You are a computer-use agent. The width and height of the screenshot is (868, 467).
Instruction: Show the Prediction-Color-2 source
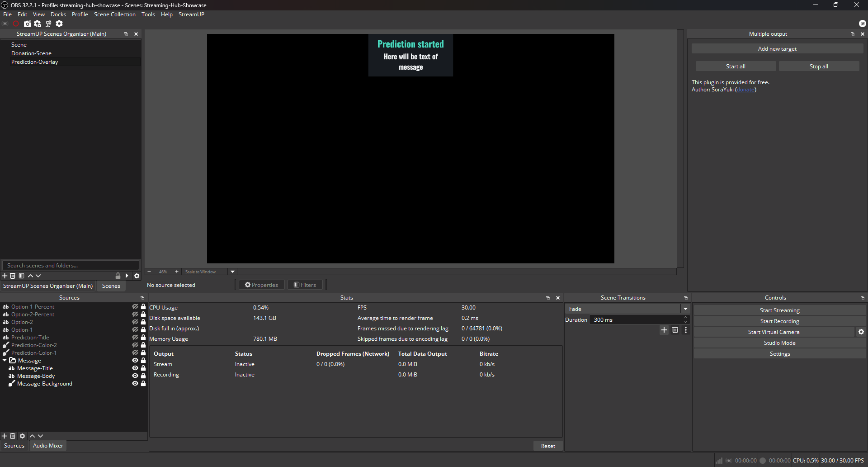[135, 345]
